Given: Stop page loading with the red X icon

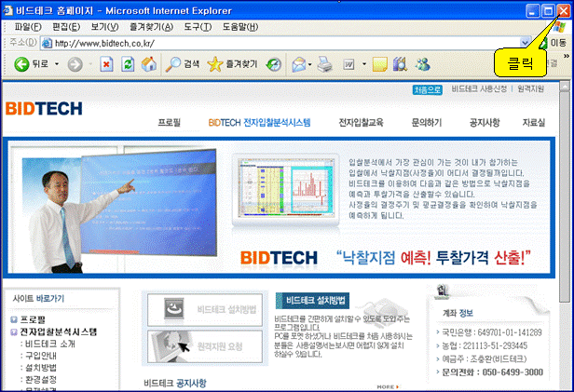Looking at the screenshot, I should point(106,64).
